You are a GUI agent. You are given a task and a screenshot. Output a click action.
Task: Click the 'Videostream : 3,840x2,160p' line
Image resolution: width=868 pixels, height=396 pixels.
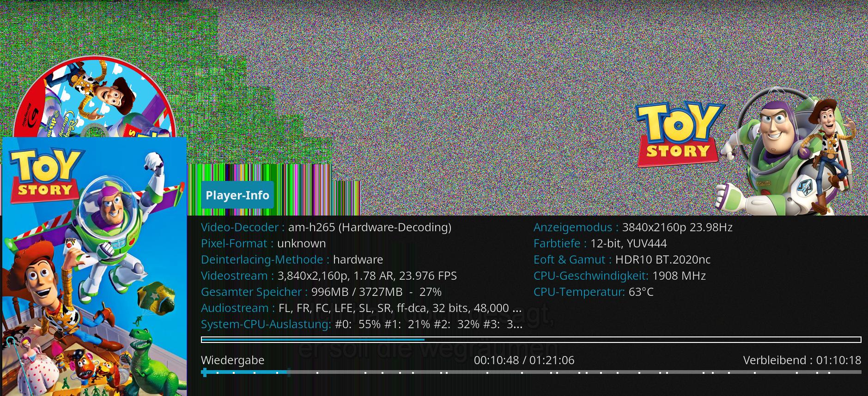[329, 276]
